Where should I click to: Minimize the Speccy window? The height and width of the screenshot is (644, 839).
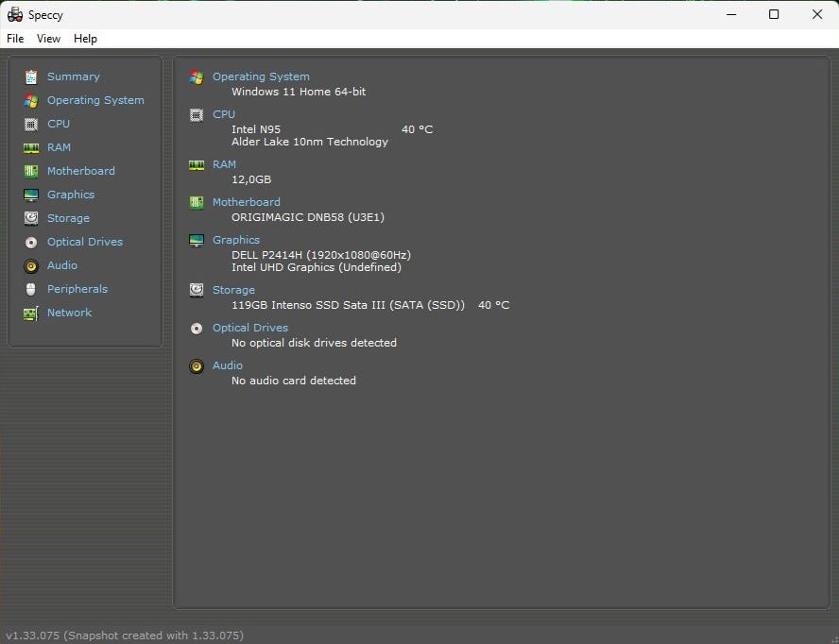coord(731,14)
